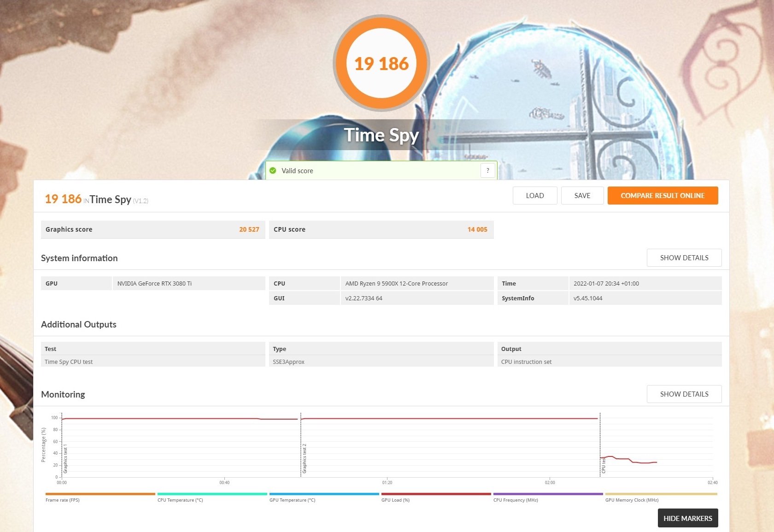This screenshot has width=774, height=532.
Task: Click the Graphics test 2 chart marker
Action: pyautogui.click(x=305, y=459)
